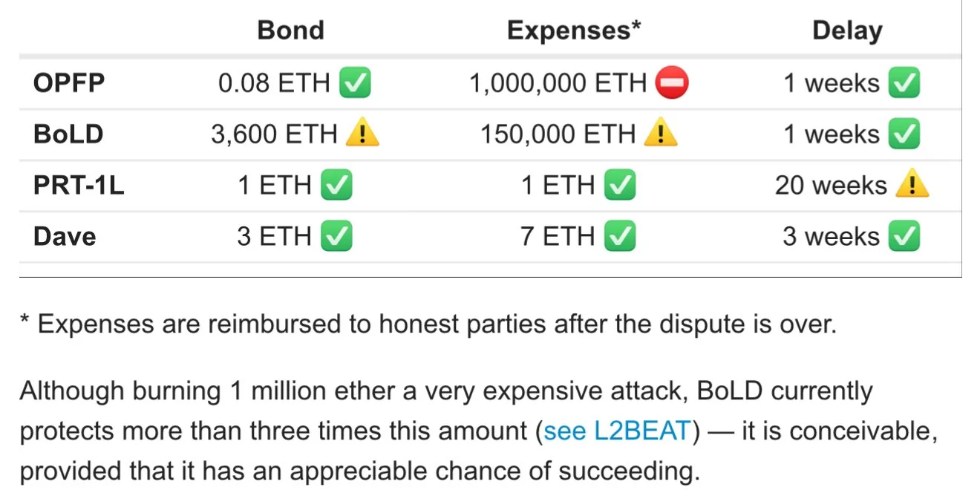Click the warning icon beside 150,000 ETH
Viewport: 980px width, 490px height.
[660, 134]
